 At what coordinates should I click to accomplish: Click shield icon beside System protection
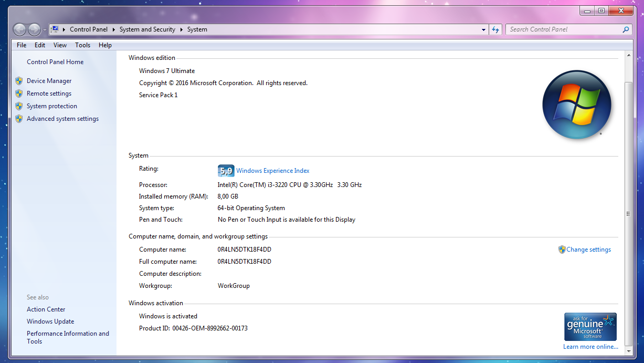click(19, 106)
